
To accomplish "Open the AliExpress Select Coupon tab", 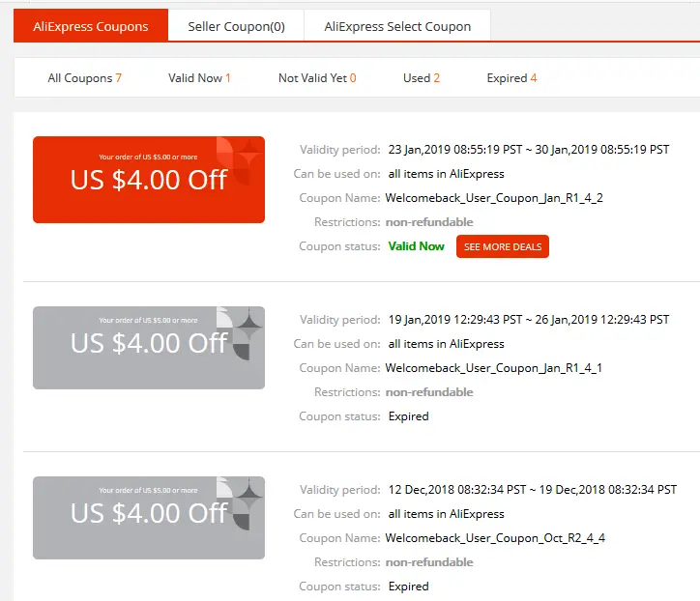I will 397,26.
